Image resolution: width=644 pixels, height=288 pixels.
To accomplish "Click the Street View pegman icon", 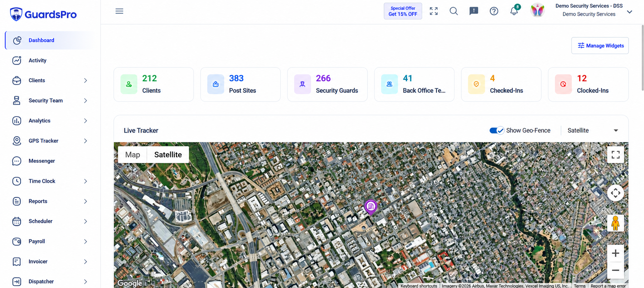I will pyautogui.click(x=615, y=223).
